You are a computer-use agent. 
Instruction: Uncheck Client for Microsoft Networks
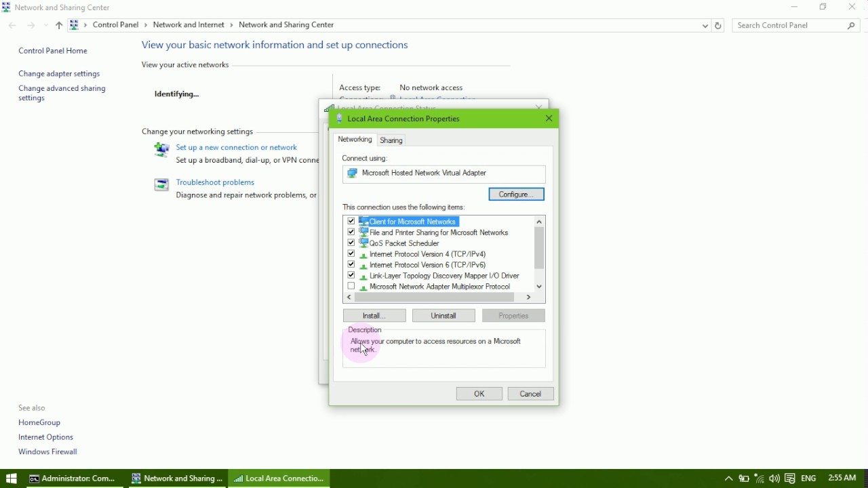351,222
